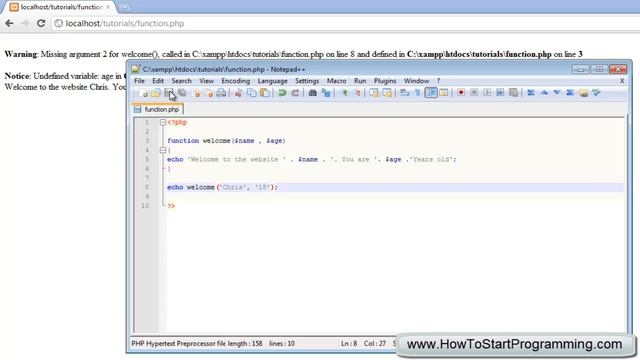Click the closing ?> tag on line 10
The image size is (640, 360).
pyautogui.click(x=171, y=206)
